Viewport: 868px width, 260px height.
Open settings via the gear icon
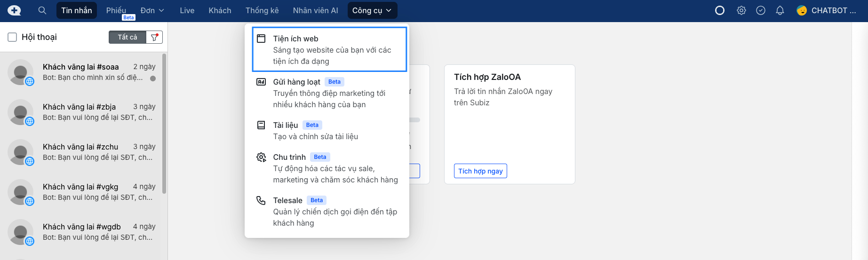coord(741,10)
